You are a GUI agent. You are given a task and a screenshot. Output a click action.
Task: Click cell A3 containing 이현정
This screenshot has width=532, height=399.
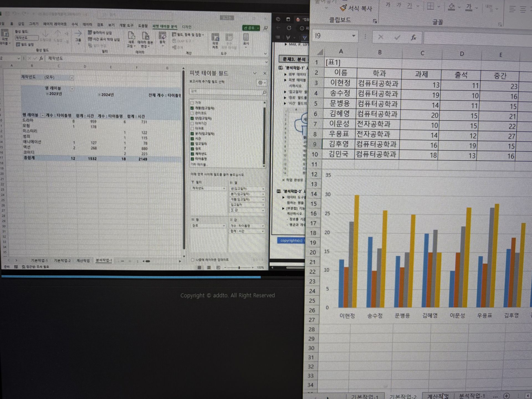[340, 83]
